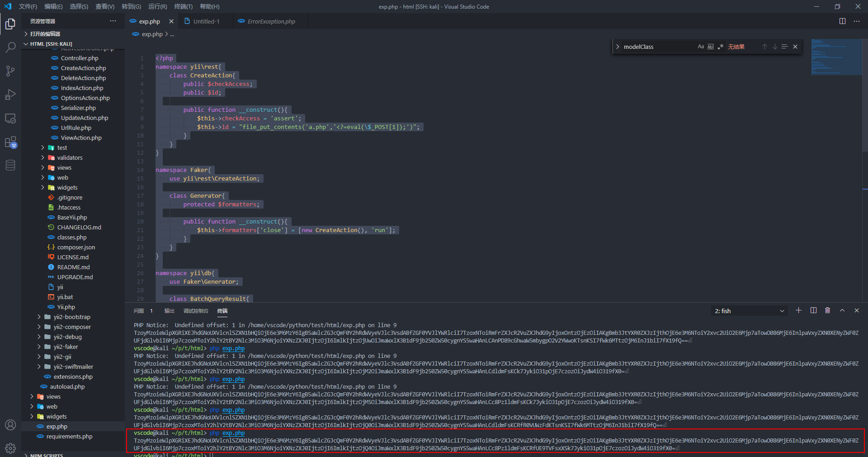The width and height of the screenshot is (868, 457).
Task: Close the exp.php editor tab
Action: (x=171, y=21)
